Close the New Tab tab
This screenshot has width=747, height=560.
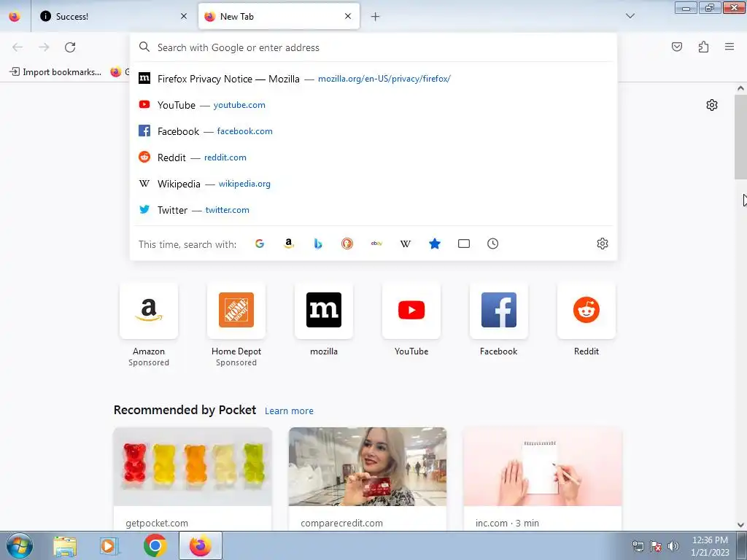point(348,16)
